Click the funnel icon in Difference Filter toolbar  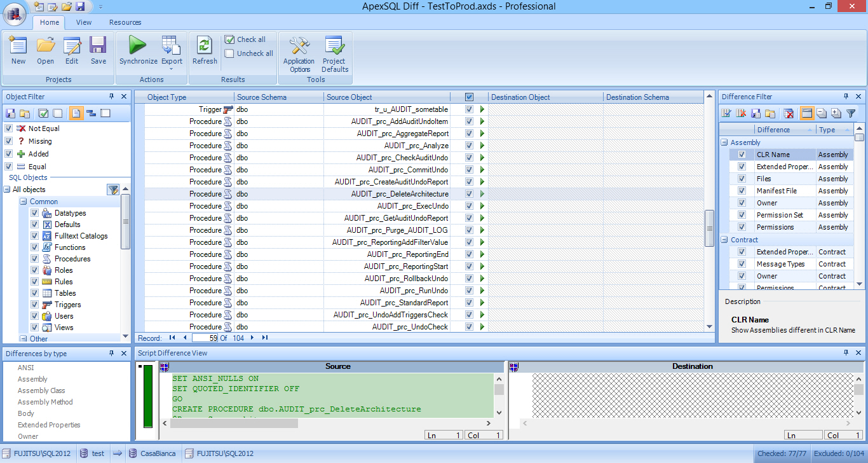click(x=851, y=113)
